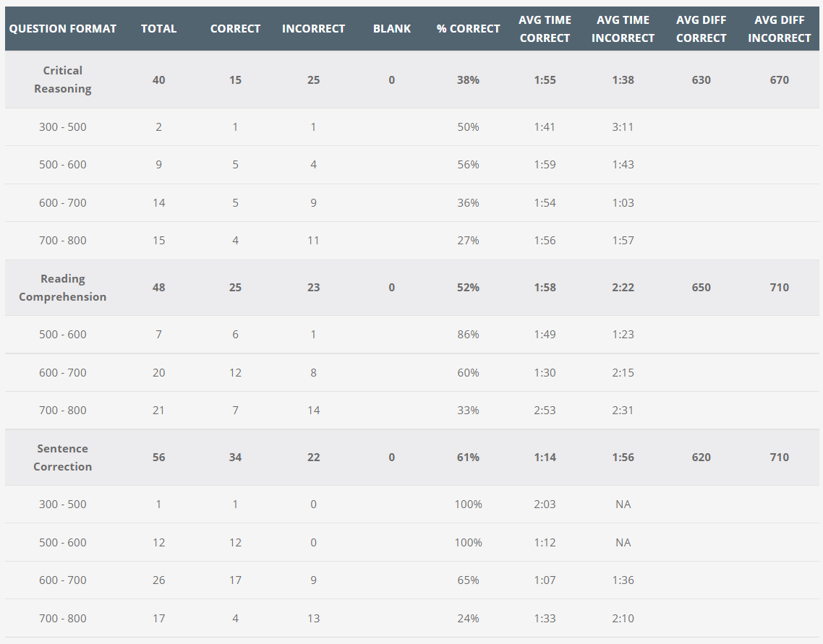823x644 pixels.
Task: Select the Incorrect column header
Action: [x=313, y=29]
